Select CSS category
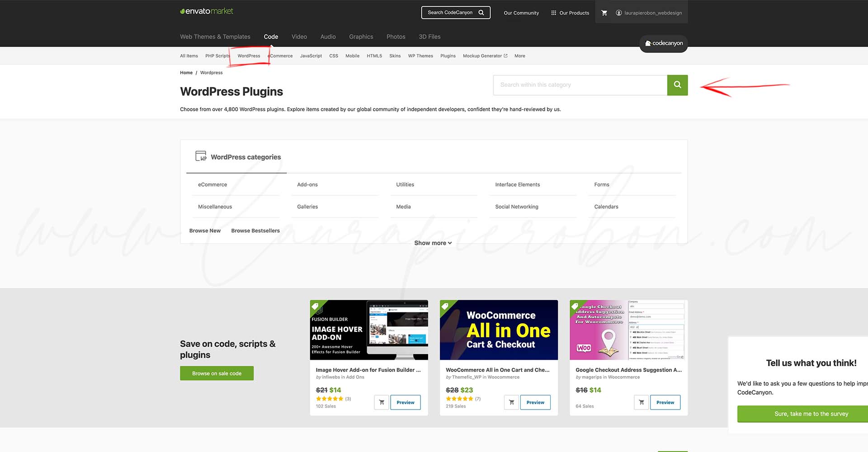868x452 pixels. (x=334, y=56)
